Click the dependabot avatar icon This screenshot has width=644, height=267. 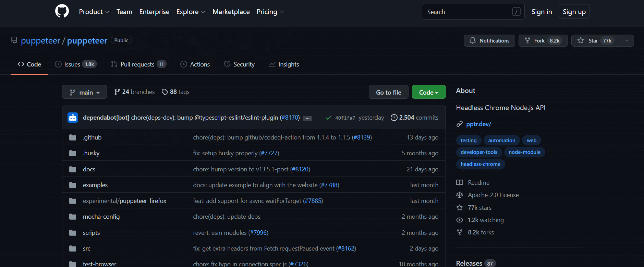[x=73, y=118]
